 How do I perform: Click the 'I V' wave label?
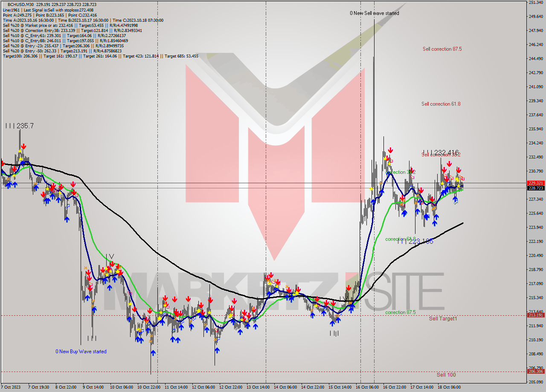click(110, 256)
